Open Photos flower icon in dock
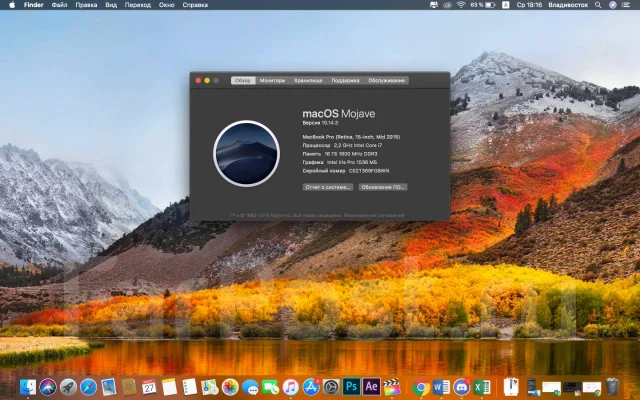The width and height of the screenshot is (640, 400). (230, 387)
